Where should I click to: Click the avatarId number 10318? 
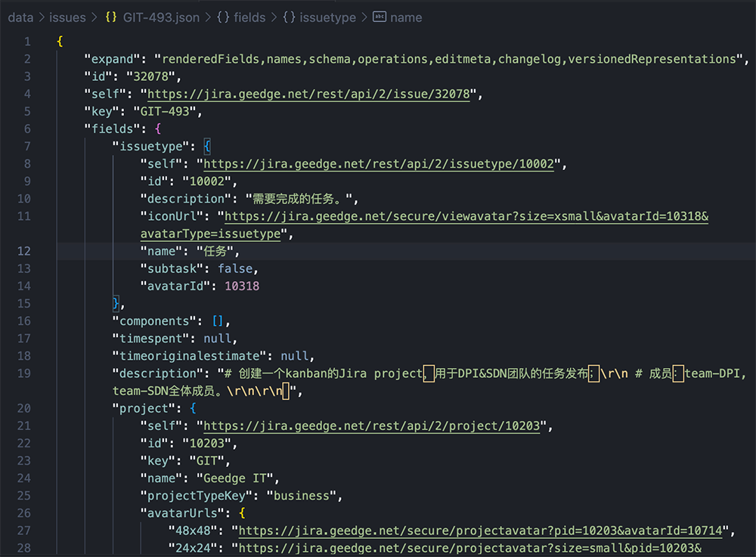tap(243, 286)
